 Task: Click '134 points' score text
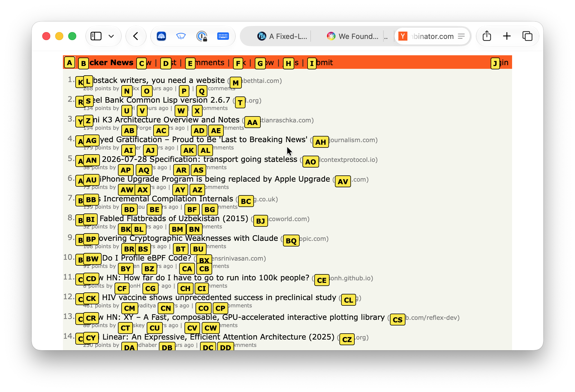point(97,108)
